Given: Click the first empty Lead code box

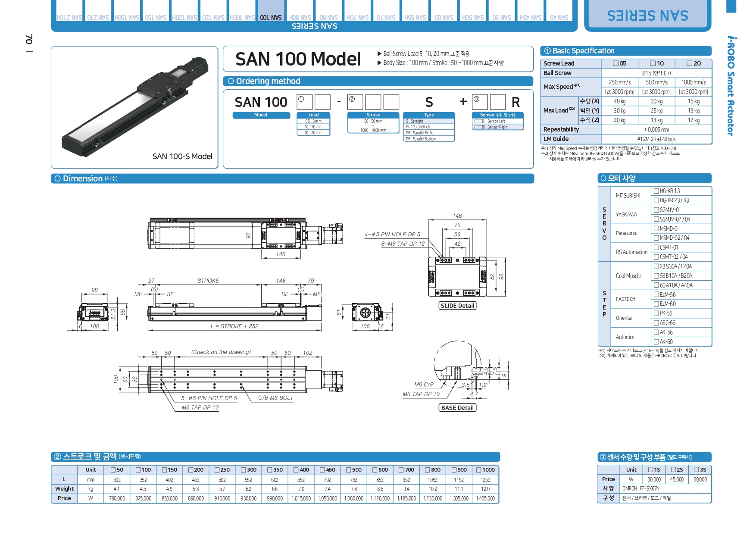Looking at the screenshot, I should tap(304, 102).
